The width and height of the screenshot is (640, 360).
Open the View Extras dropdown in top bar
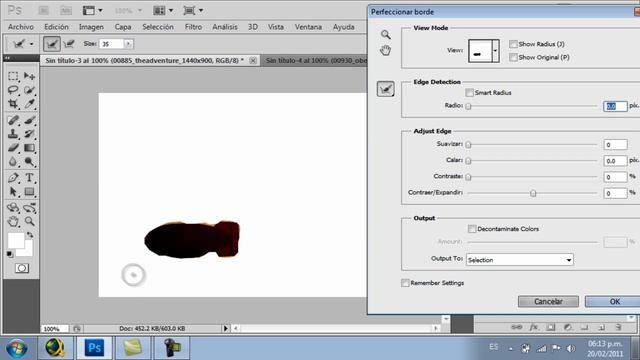[x=93, y=11]
